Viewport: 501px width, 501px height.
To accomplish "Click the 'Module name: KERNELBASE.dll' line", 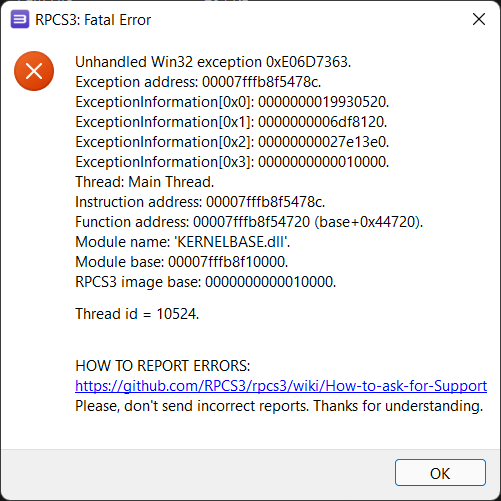I will point(183,242).
